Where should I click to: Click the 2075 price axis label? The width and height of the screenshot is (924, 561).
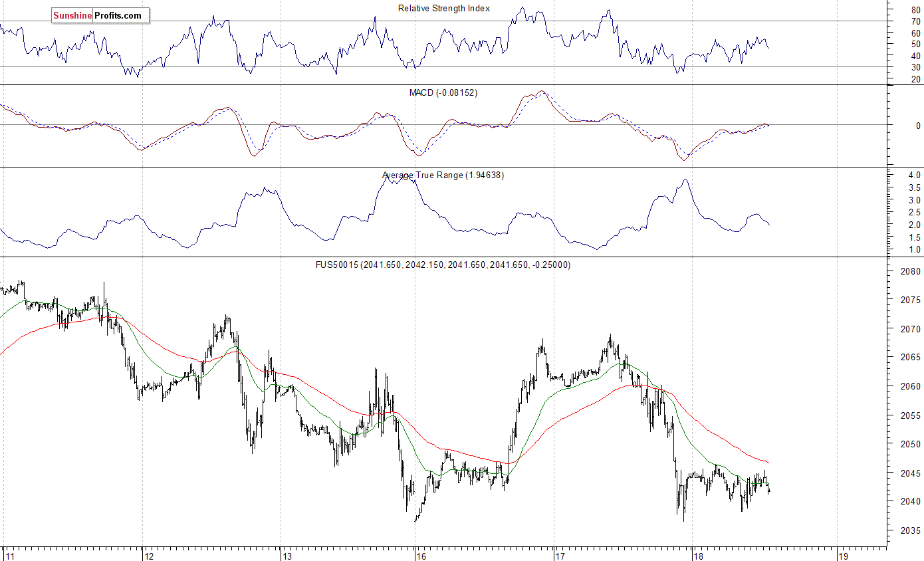pos(910,300)
